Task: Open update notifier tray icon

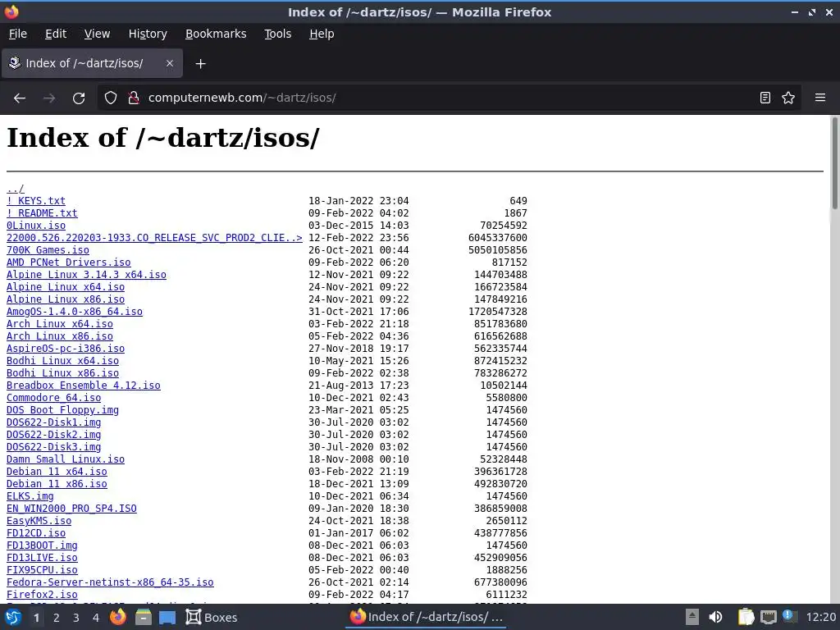Action: click(x=788, y=616)
